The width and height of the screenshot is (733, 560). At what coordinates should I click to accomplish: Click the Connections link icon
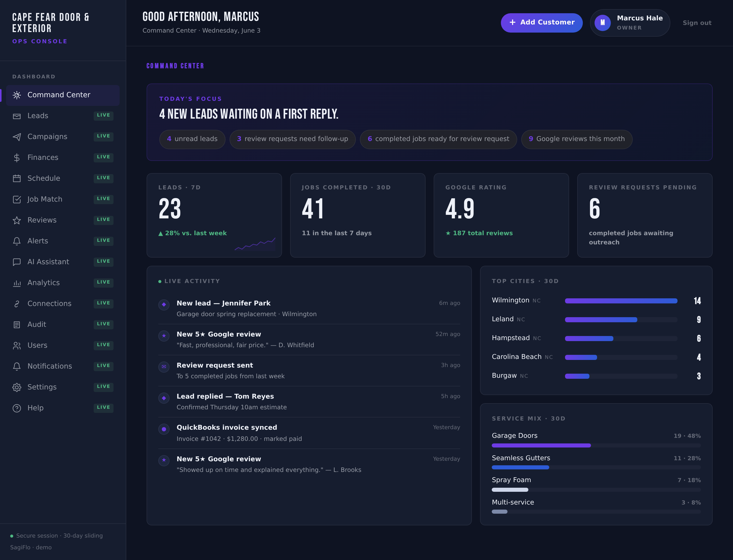[x=17, y=304]
